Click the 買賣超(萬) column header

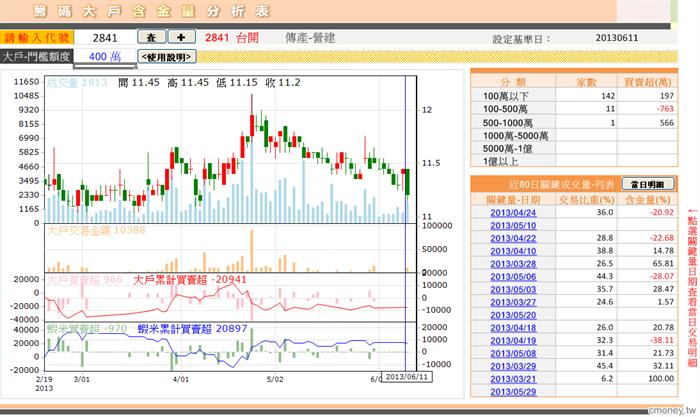pyautogui.click(x=647, y=82)
